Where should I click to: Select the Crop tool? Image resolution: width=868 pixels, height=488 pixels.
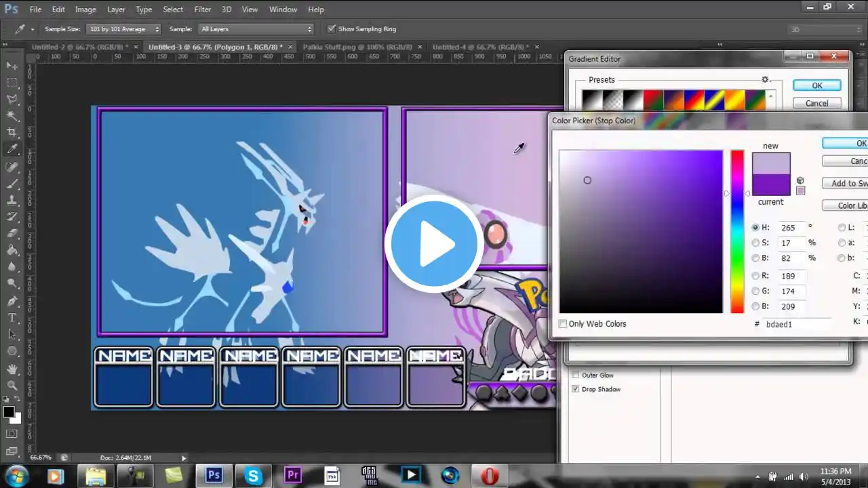coord(12,133)
